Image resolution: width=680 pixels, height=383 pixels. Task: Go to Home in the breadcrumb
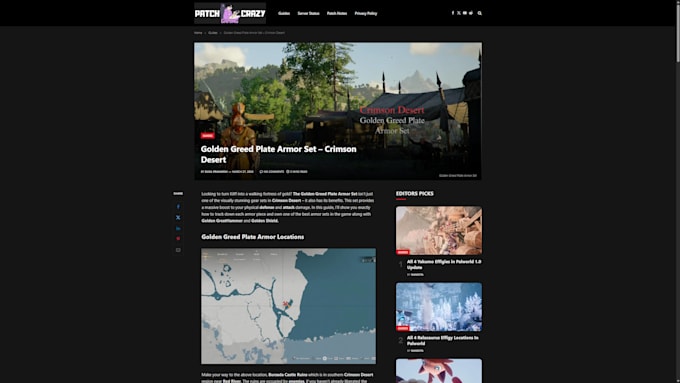coord(198,33)
